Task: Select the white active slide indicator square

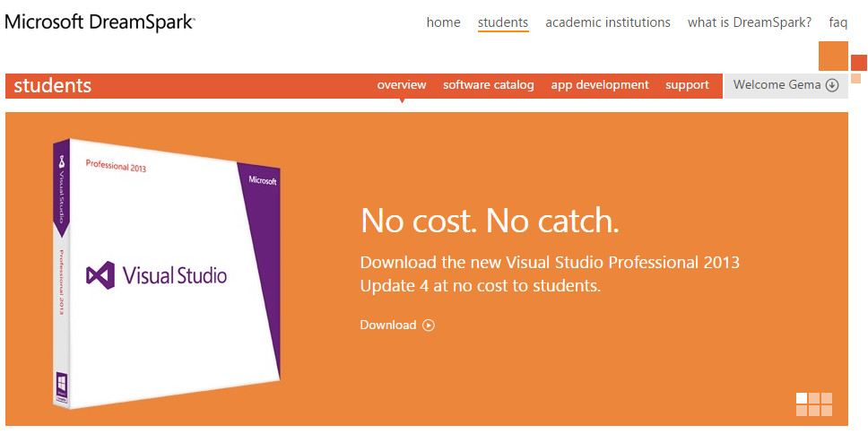Action: click(x=802, y=398)
